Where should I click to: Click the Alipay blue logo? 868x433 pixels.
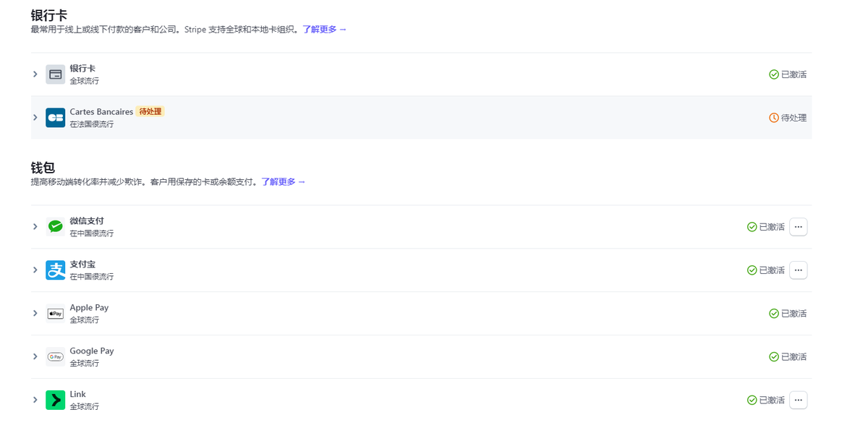(x=56, y=270)
